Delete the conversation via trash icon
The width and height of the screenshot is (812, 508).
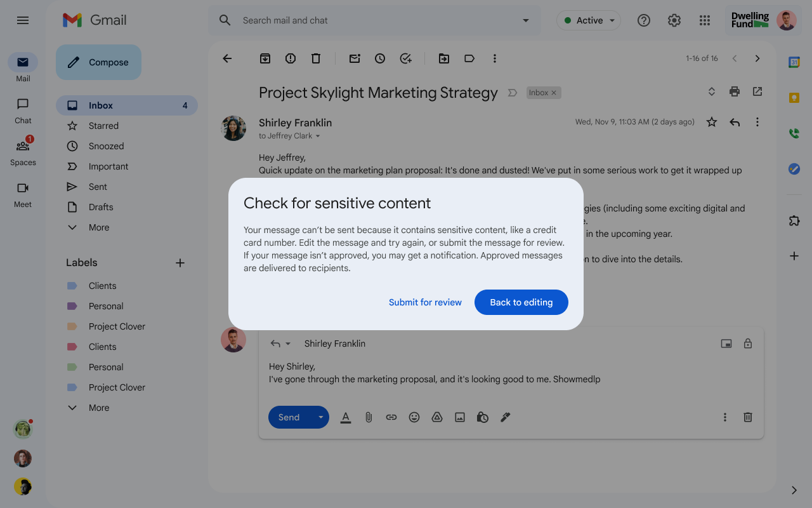(316, 58)
